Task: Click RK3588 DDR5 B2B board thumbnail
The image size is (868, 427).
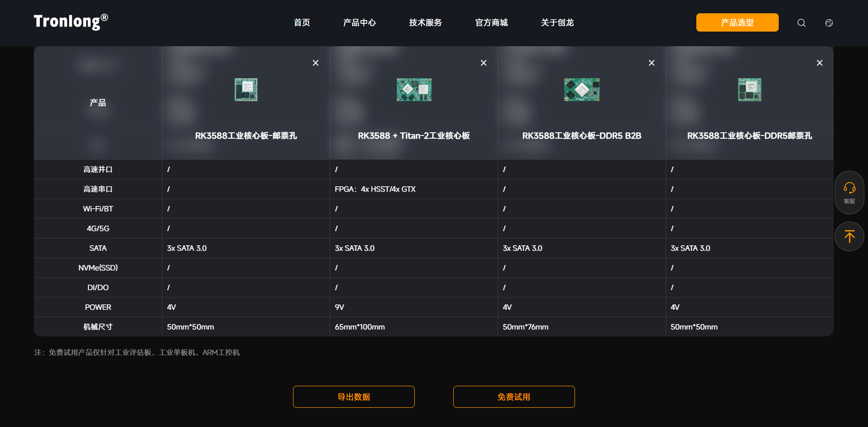Action: click(581, 90)
